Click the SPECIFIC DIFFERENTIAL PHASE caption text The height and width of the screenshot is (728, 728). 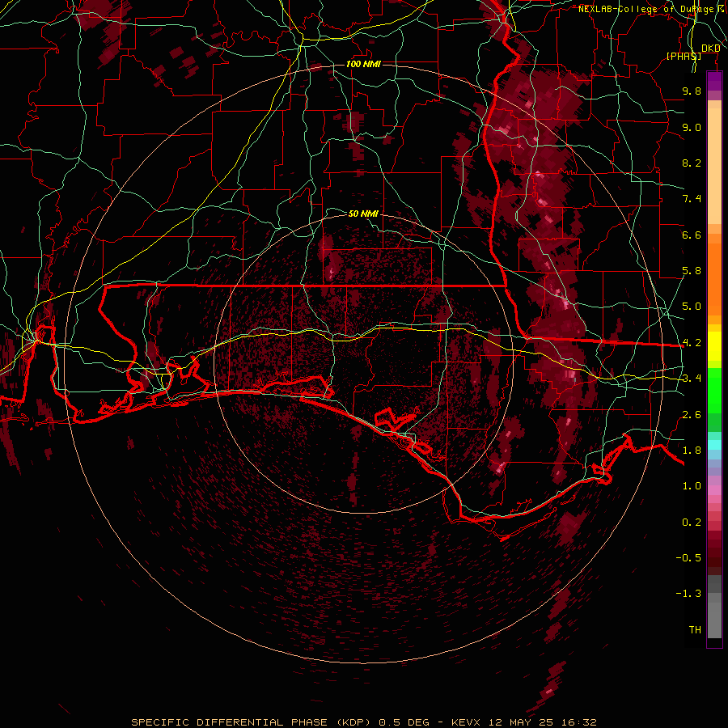[x=230, y=722]
